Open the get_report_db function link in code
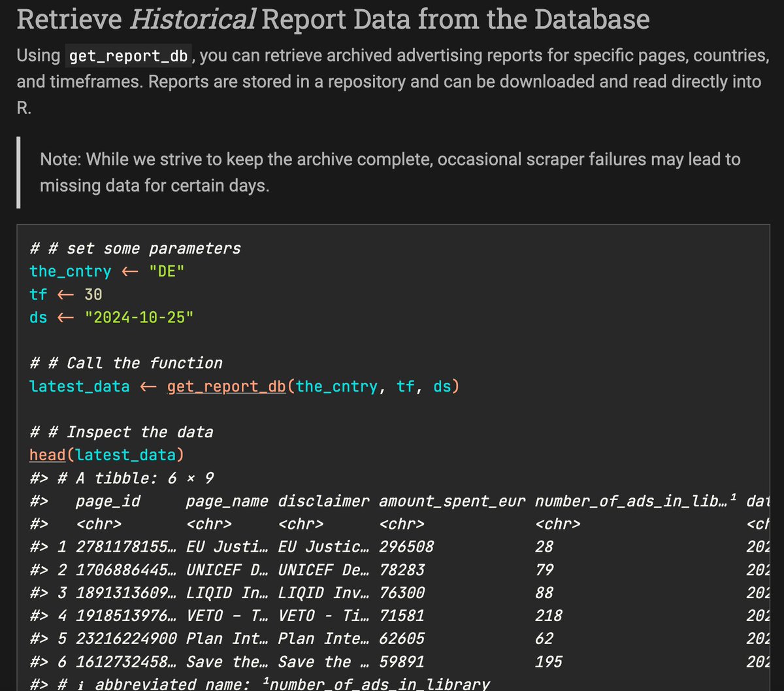The width and height of the screenshot is (784, 691). click(227, 386)
